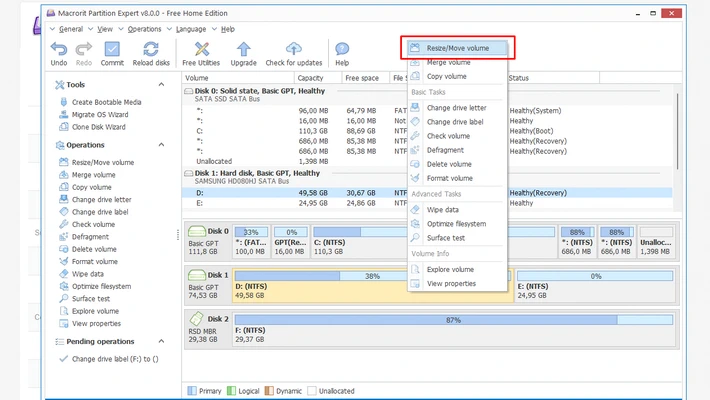
Task: Select Change drive label in context menu
Action: [x=457, y=122]
